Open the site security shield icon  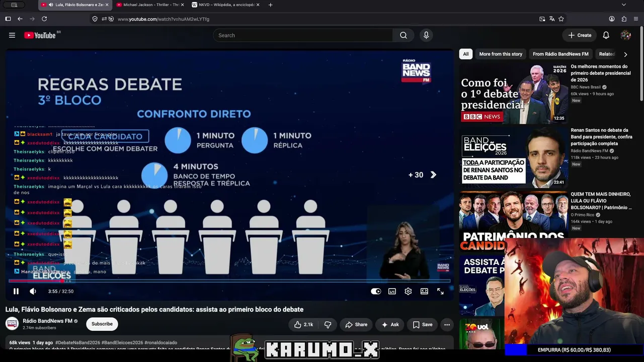coord(95,19)
